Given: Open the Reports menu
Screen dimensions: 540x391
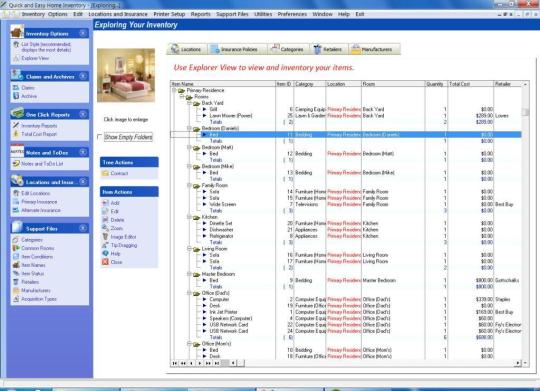Looking at the screenshot, I should (x=200, y=14).
